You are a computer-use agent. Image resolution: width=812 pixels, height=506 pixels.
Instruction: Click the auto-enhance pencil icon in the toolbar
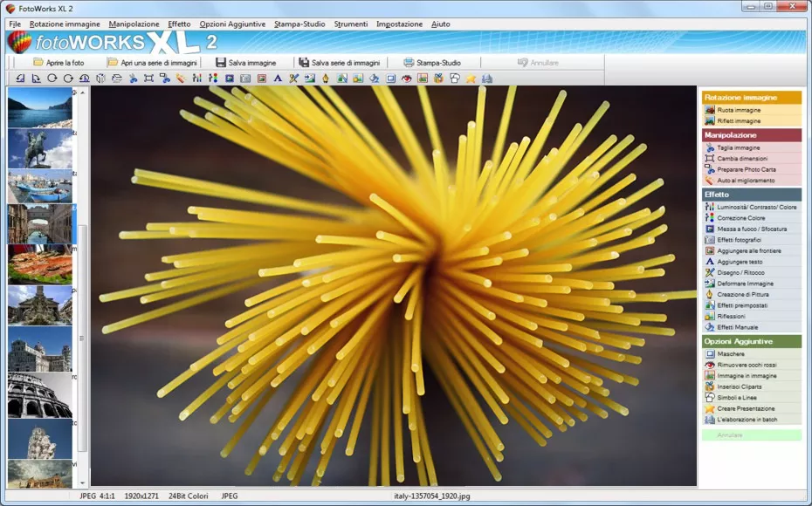(x=180, y=79)
